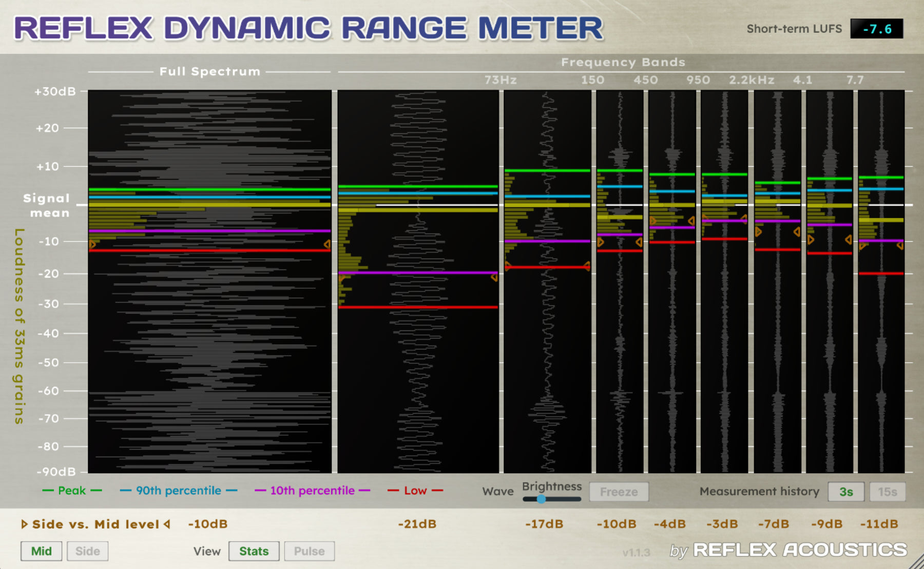Click left orange marker in the -17dB band
Image resolution: width=924 pixels, height=569 pixels.
[x=508, y=266]
